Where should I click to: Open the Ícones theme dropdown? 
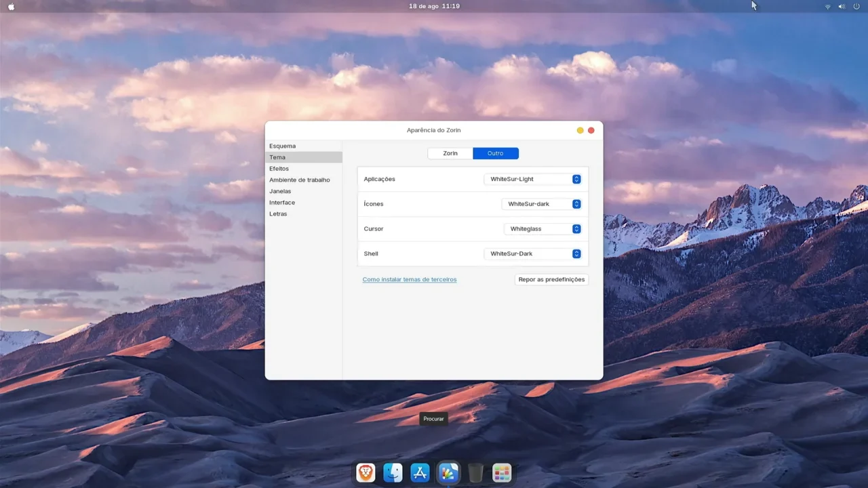(542, 204)
